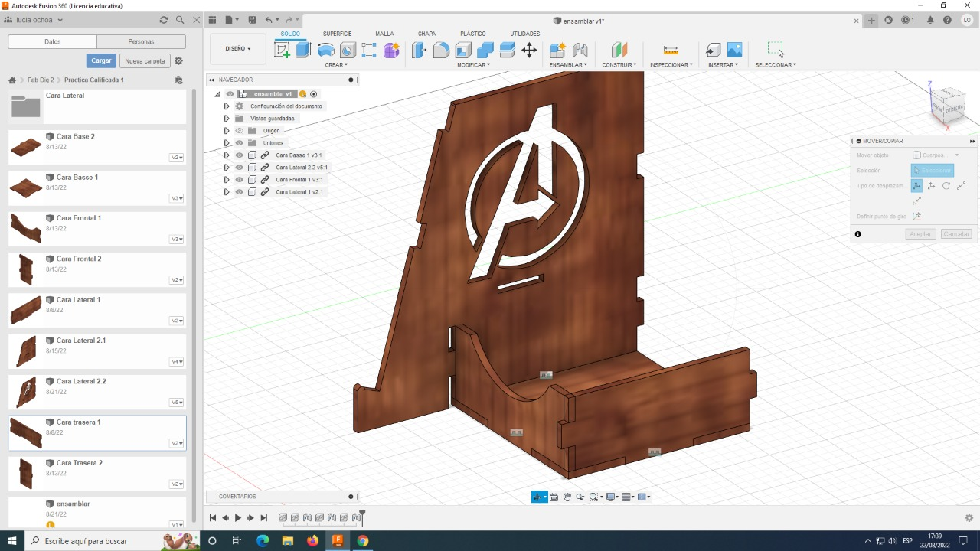The width and height of the screenshot is (980, 551).
Task: Open the MODIFICAR dropdown menu
Action: 473,65
